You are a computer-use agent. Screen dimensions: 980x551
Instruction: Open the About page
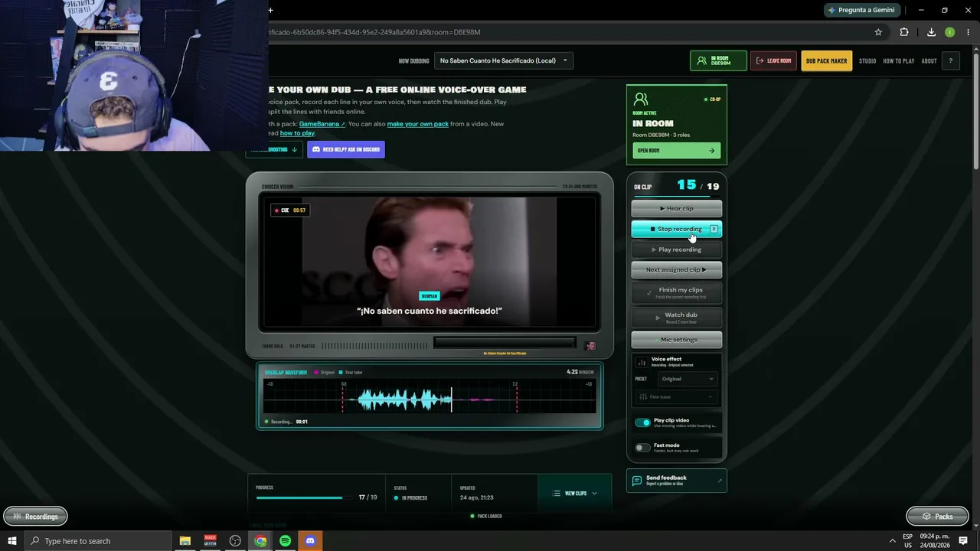pos(929,61)
